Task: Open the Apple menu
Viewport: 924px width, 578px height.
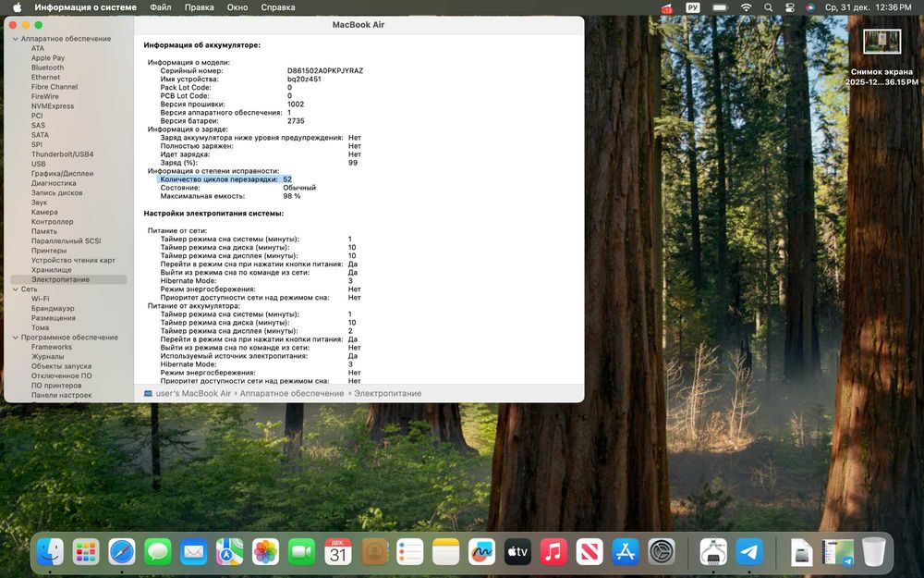Action: 17,7
